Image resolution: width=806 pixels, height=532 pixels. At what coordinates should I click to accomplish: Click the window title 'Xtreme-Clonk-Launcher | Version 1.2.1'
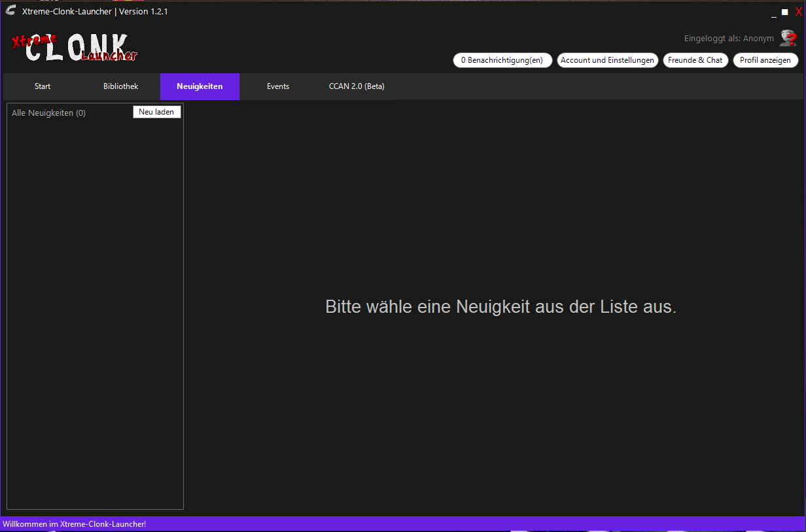coord(95,12)
